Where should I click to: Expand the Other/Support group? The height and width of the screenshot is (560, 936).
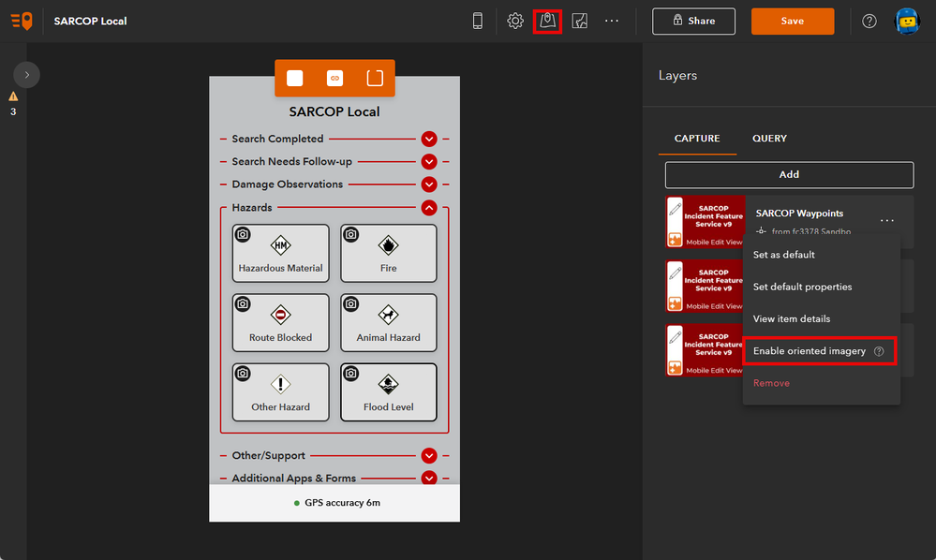[x=428, y=456]
